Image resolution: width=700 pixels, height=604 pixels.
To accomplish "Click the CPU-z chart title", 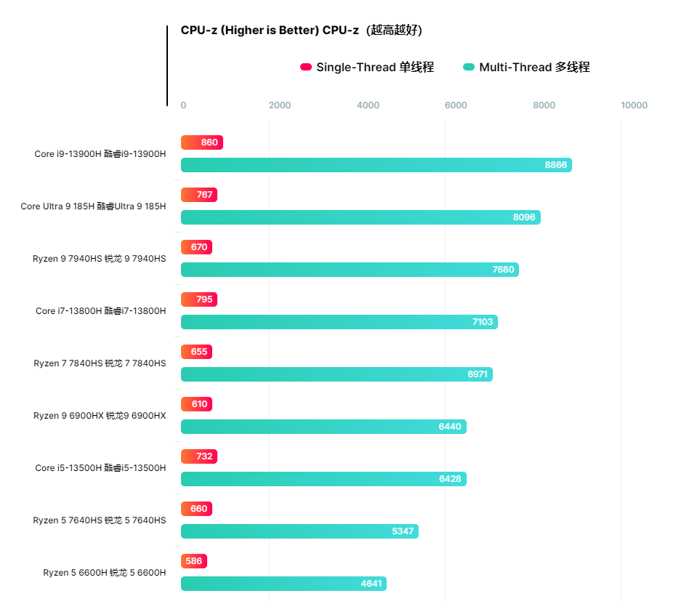I will 301,31.
